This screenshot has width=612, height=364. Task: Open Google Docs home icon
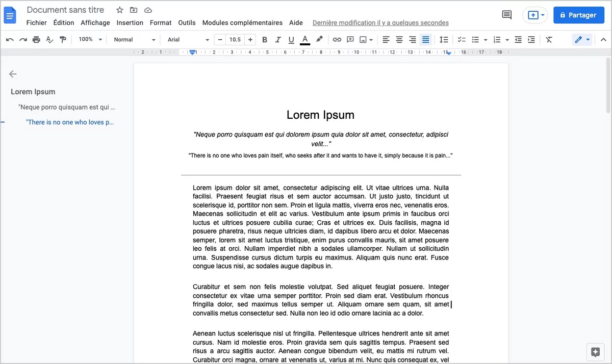pyautogui.click(x=10, y=15)
